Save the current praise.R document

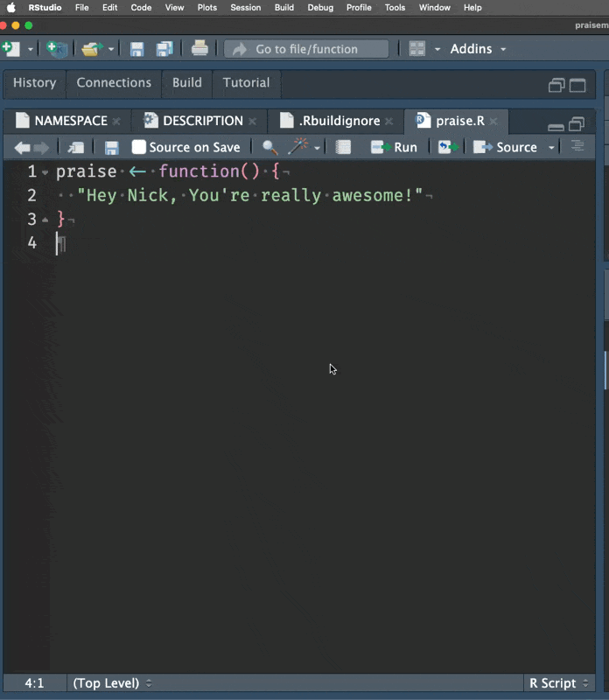coord(111,147)
